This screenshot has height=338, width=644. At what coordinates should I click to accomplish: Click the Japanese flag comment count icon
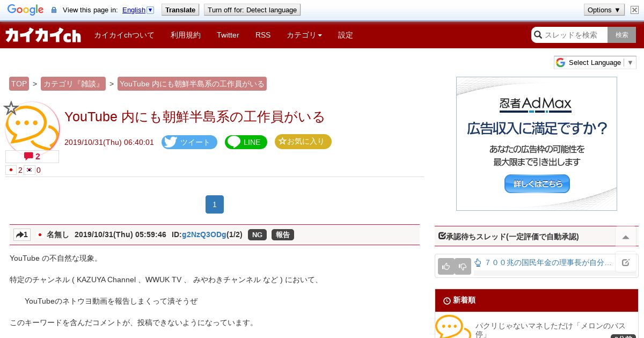click(x=11, y=170)
